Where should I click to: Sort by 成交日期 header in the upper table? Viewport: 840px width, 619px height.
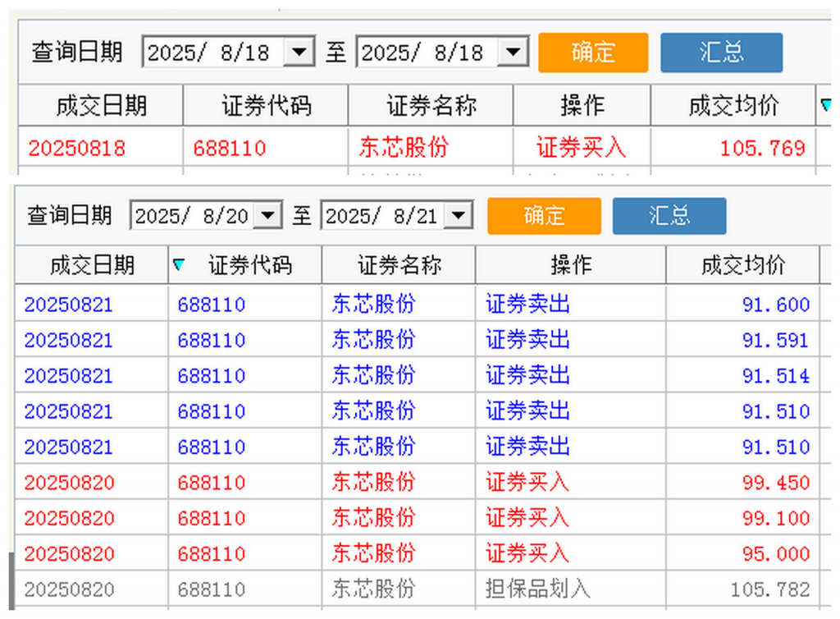[101, 105]
